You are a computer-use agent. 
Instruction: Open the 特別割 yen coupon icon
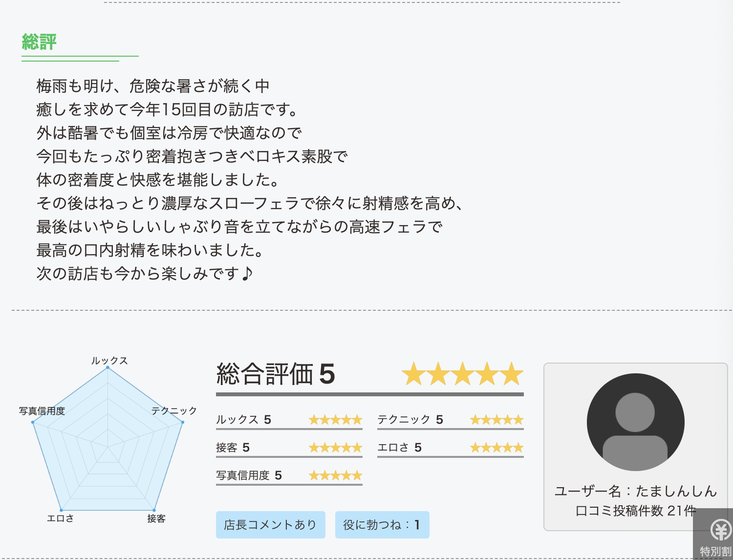pos(713,534)
